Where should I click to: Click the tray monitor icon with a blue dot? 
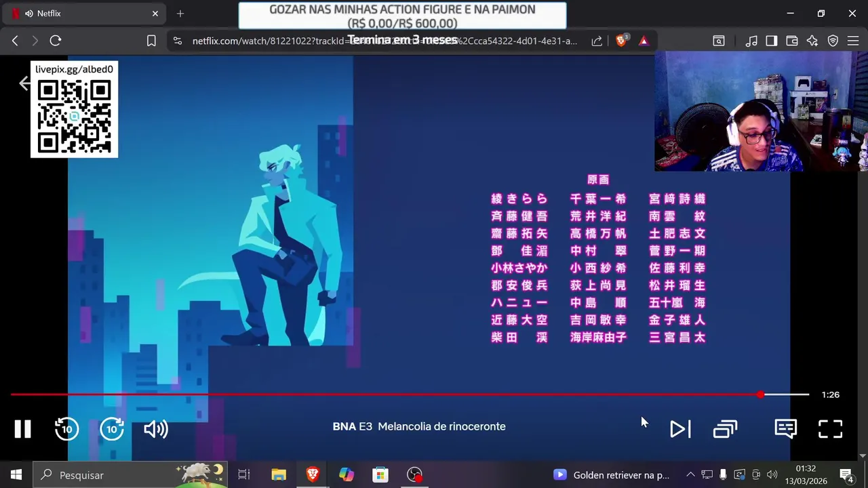739,474
